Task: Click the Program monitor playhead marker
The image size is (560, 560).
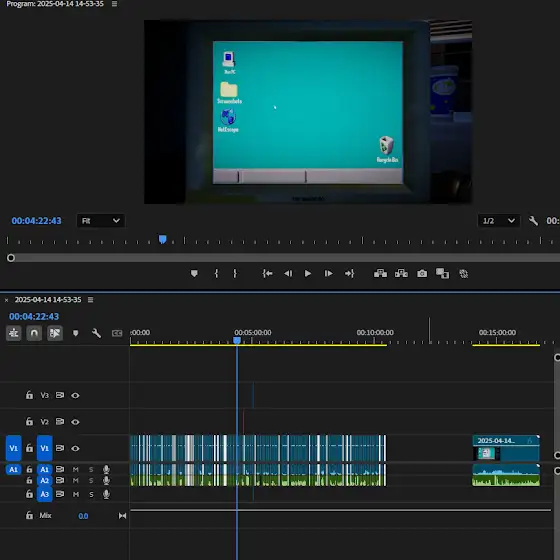Action: point(162,239)
